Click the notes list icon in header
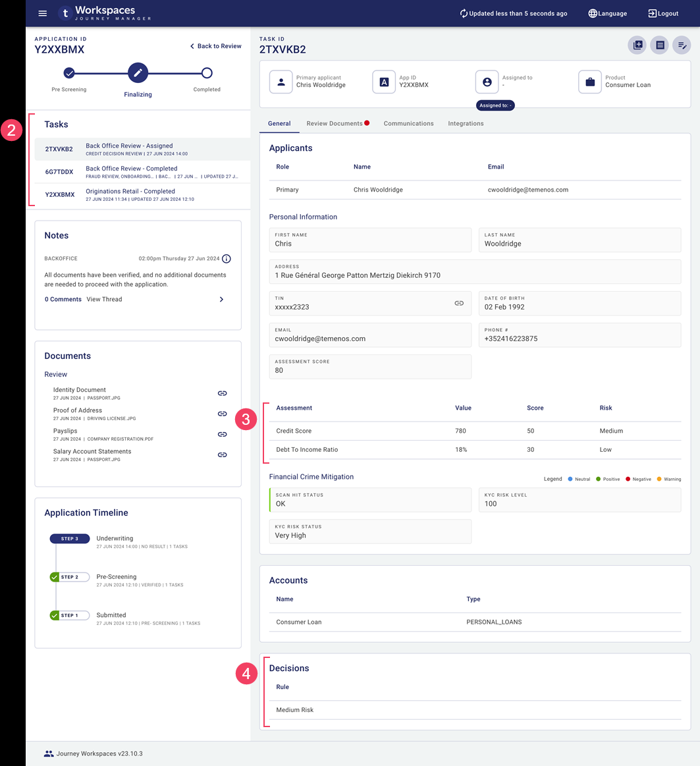The image size is (700, 766). (659, 45)
